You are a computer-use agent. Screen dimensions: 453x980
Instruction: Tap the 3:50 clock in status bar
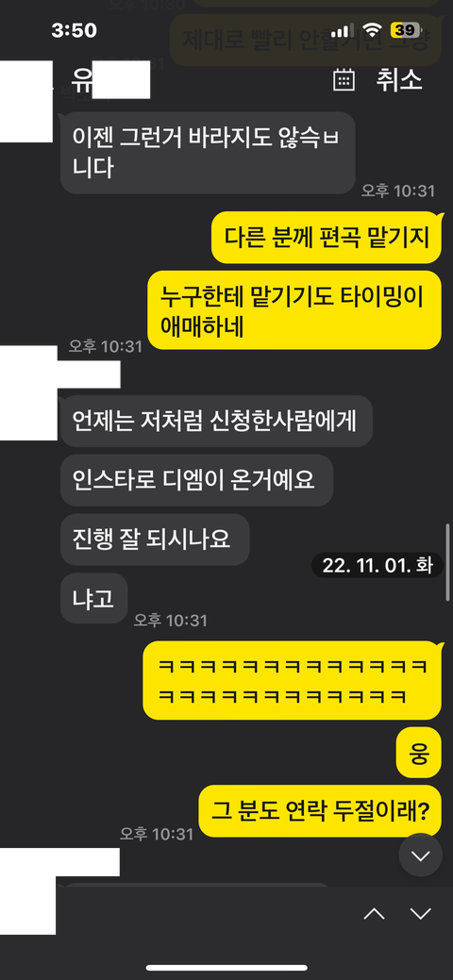(x=74, y=30)
